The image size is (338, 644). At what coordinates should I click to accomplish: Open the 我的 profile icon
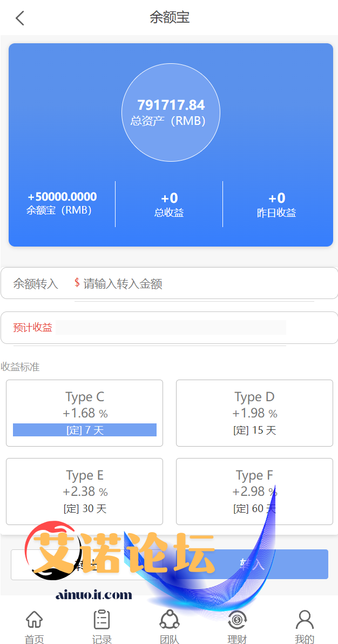(x=305, y=627)
